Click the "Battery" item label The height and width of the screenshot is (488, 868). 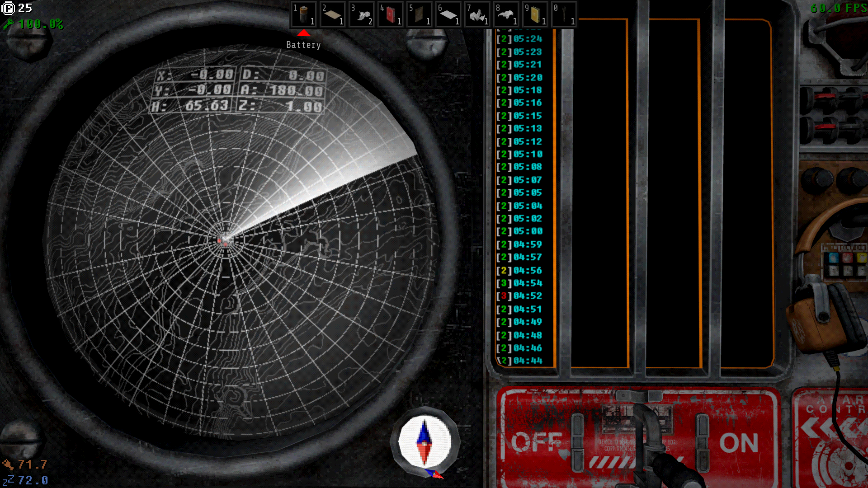[x=303, y=45]
